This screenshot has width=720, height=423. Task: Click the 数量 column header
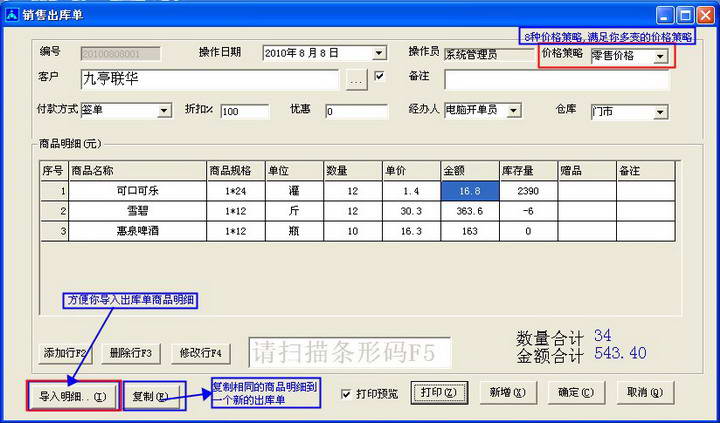[x=353, y=171]
